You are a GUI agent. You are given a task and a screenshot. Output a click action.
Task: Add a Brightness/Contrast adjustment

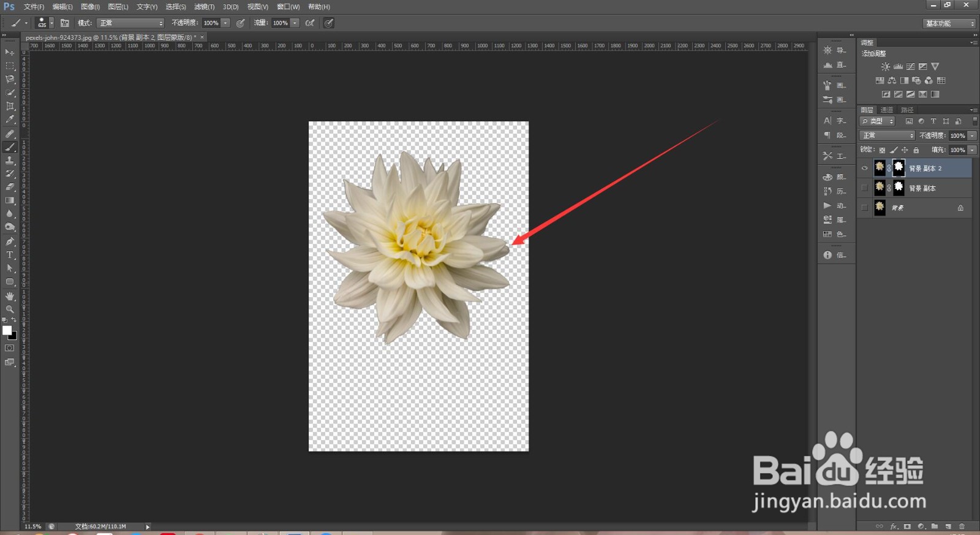[886, 67]
